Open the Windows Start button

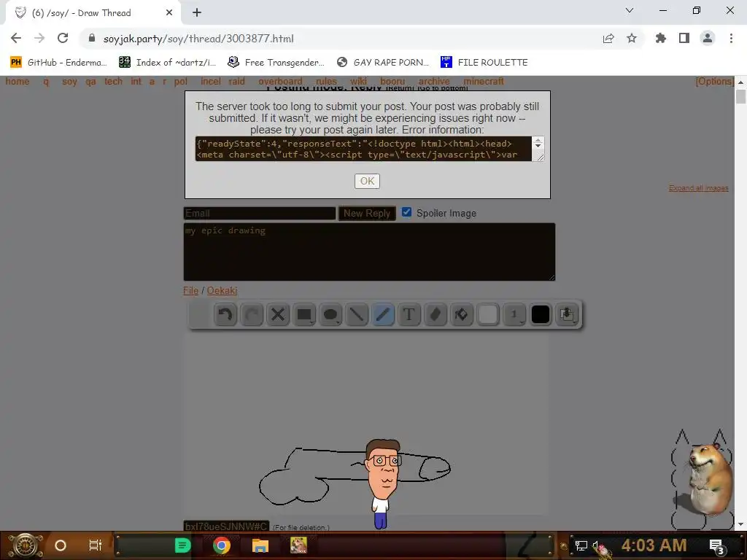[x=26, y=545]
